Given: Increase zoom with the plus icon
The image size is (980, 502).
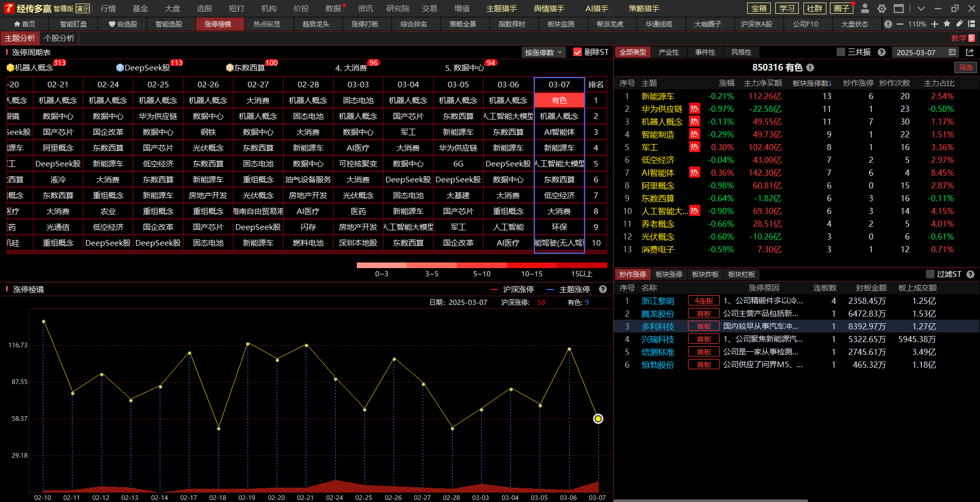Looking at the screenshot, I should 935,24.
